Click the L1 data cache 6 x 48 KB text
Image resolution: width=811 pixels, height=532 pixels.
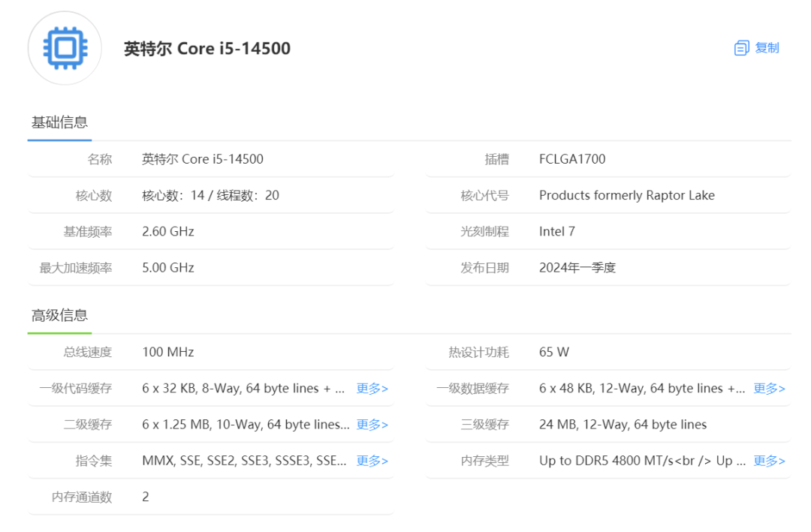coord(642,388)
